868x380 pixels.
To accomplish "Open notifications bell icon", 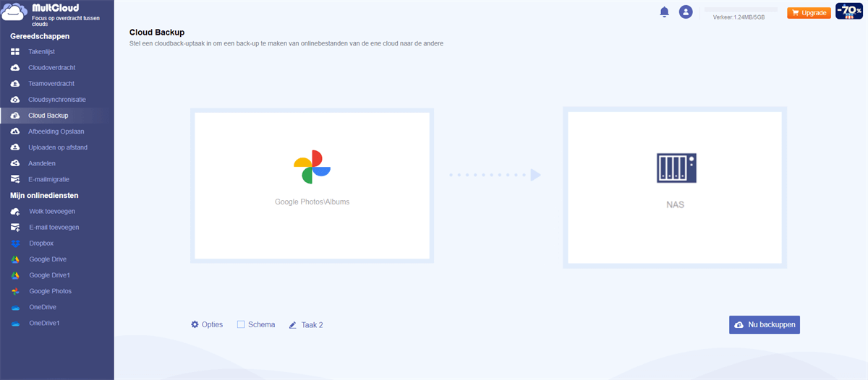I will (x=664, y=12).
